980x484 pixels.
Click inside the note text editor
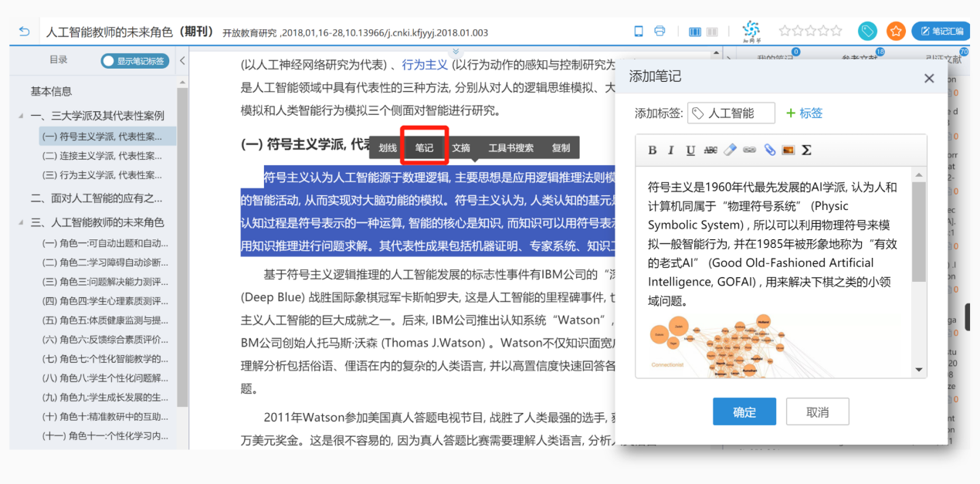click(x=773, y=272)
